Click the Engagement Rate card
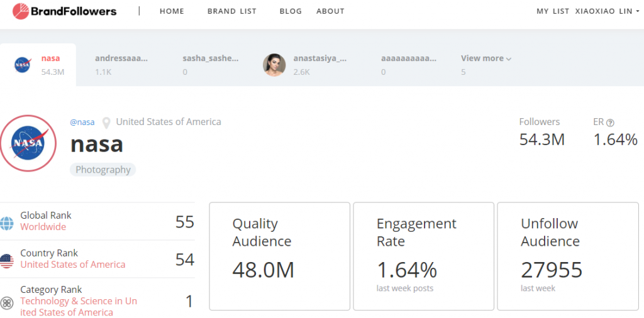 [x=423, y=256]
